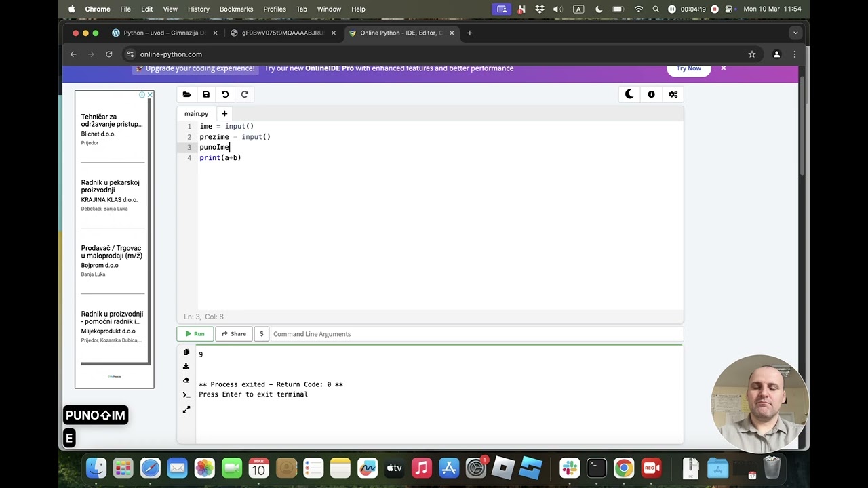868x488 pixels.
Task: Reload the current page
Action: [108, 54]
